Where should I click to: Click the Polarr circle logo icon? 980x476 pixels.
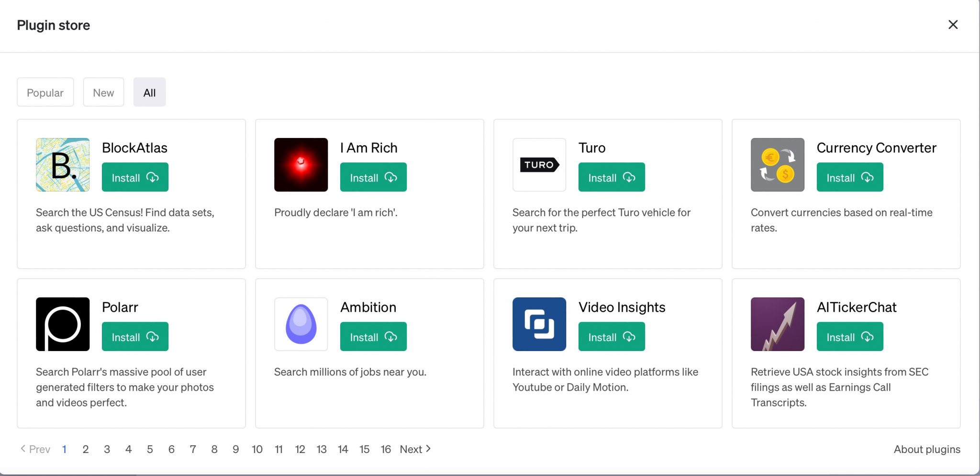(x=63, y=324)
